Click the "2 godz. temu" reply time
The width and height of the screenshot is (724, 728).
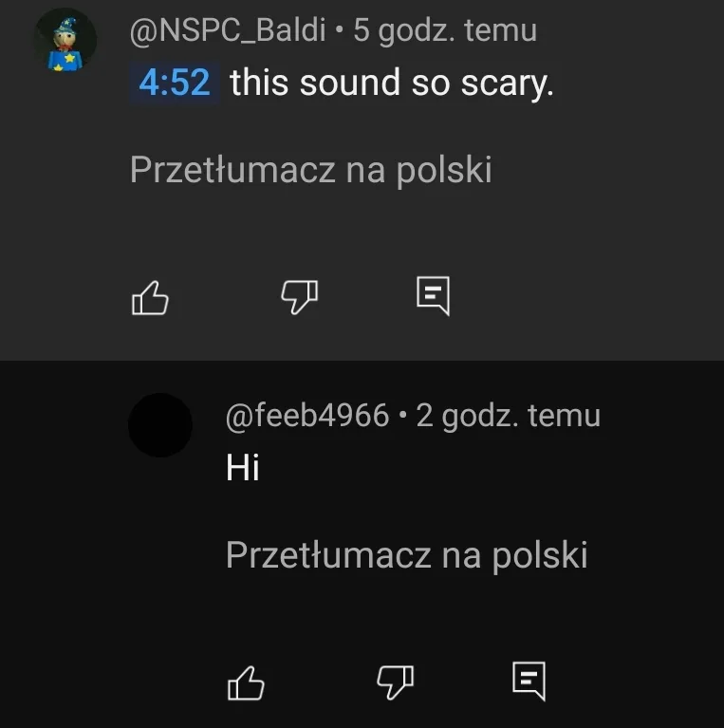coord(508,415)
